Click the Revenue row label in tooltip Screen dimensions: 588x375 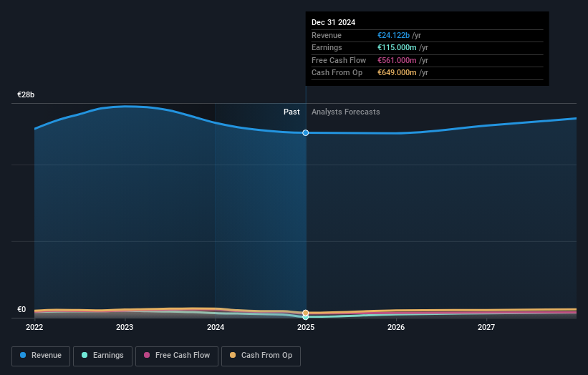click(x=327, y=35)
